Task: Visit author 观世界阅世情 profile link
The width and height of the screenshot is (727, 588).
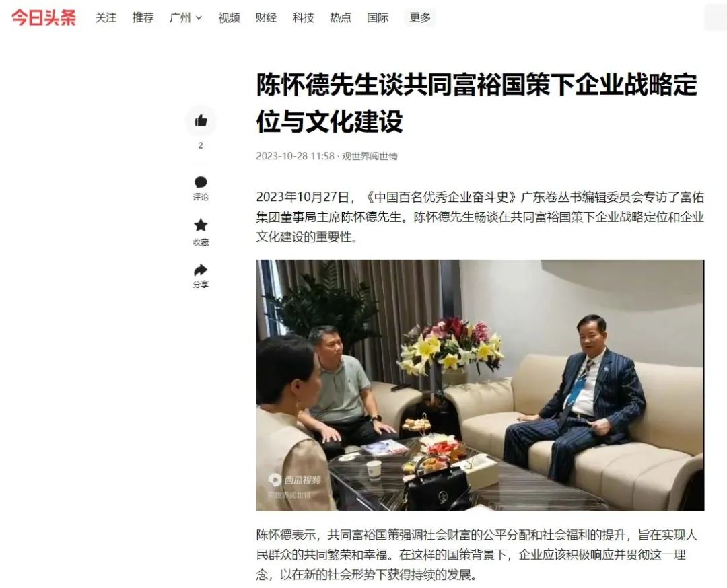Action: click(370, 156)
